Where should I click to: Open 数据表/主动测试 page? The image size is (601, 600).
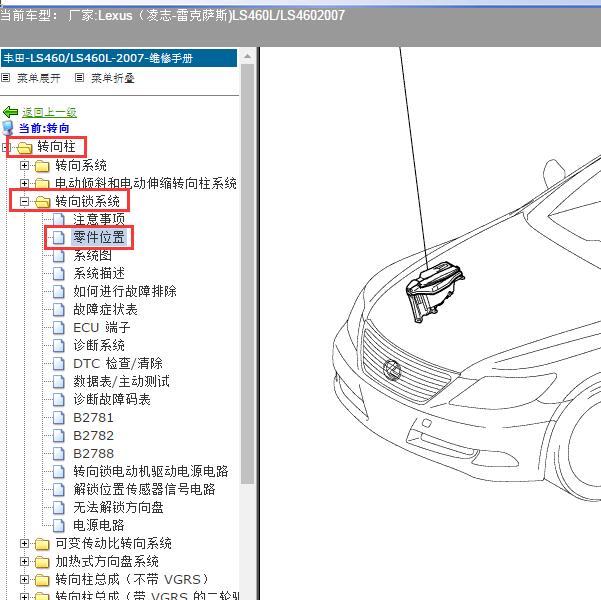(122, 381)
